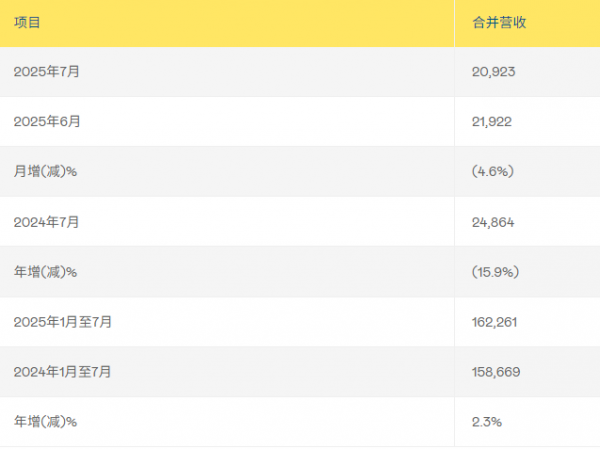Select the 月增(减)% row label
Viewport: 600px width, 449px height.
click(x=45, y=171)
